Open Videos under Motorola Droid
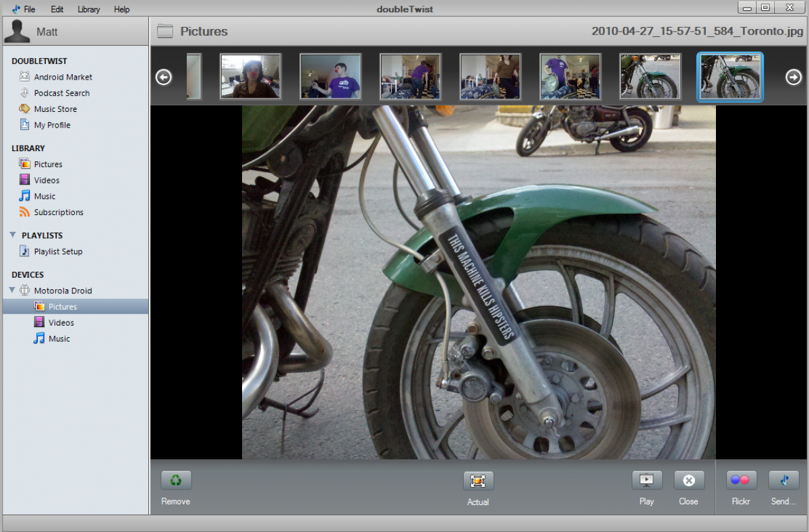This screenshot has width=809, height=532. 61,323
